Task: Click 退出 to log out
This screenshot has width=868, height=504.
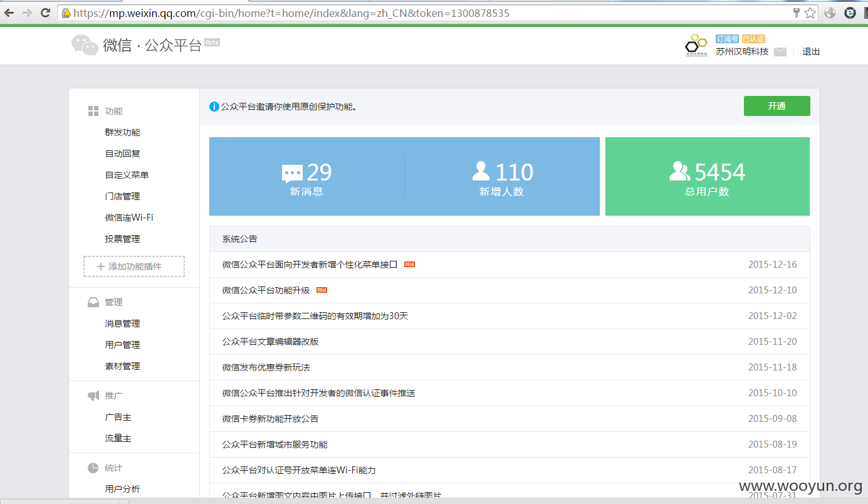Action: [812, 52]
